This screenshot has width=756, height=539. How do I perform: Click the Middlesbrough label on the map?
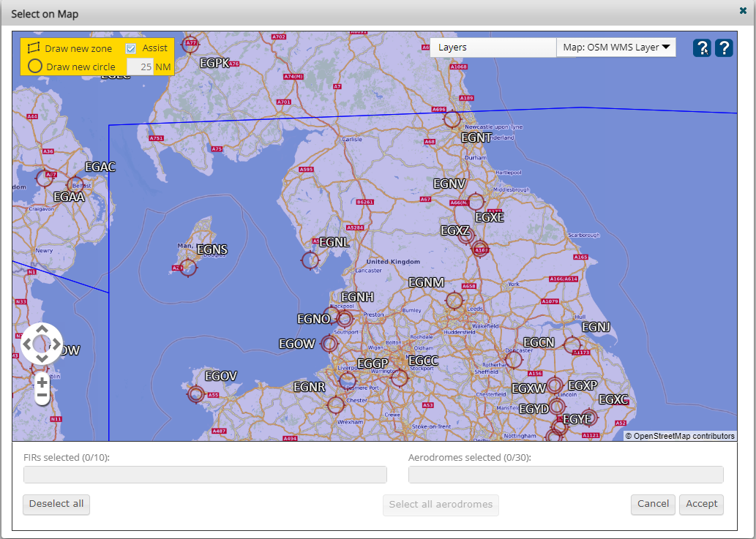511,189
